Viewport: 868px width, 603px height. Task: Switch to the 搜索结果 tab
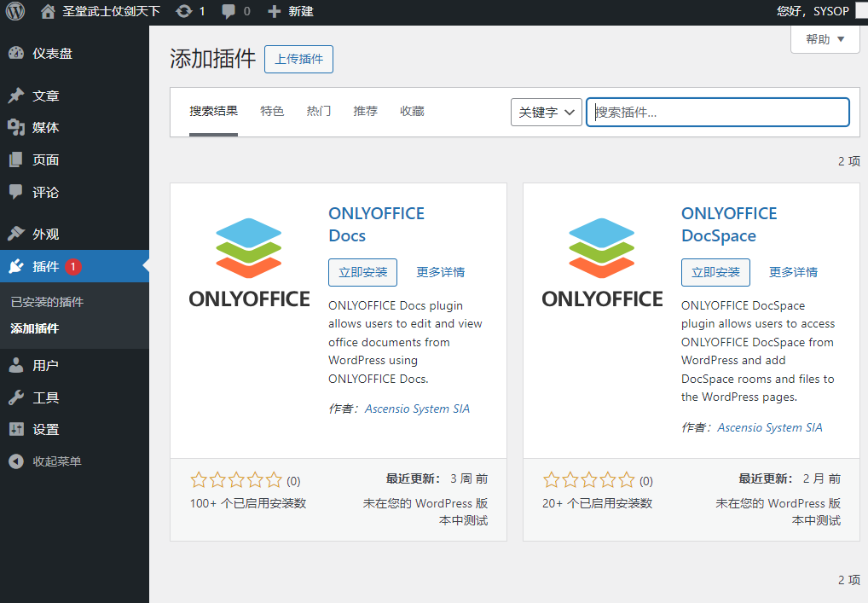pos(214,111)
